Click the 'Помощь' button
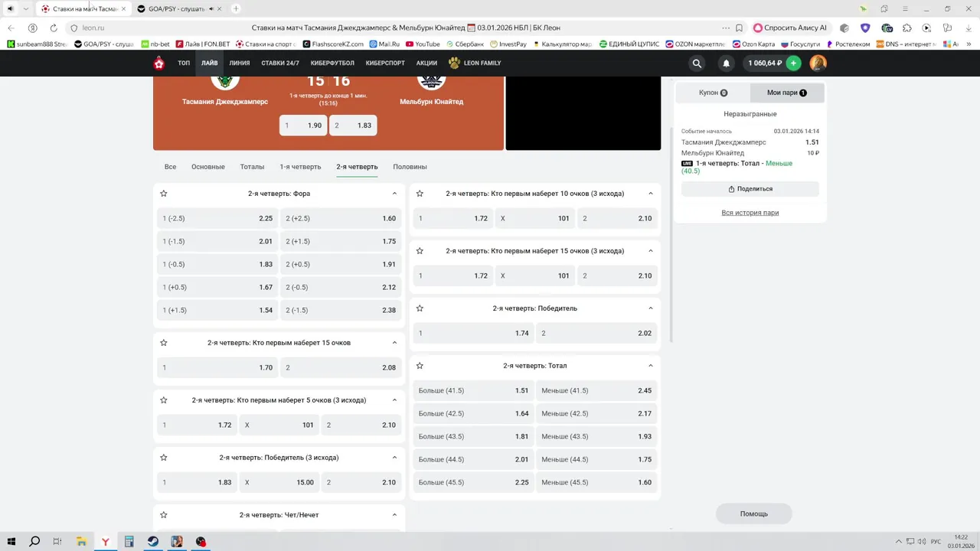This screenshot has width=980, height=551. click(x=754, y=514)
